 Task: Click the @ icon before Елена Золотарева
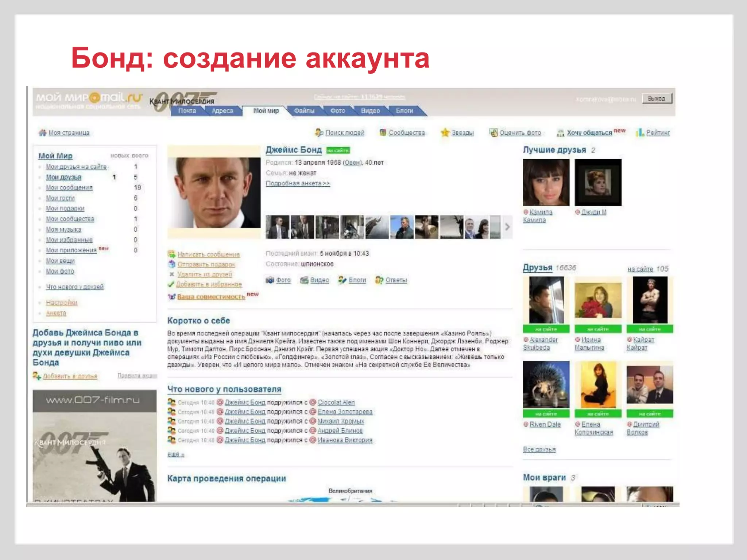click(313, 412)
